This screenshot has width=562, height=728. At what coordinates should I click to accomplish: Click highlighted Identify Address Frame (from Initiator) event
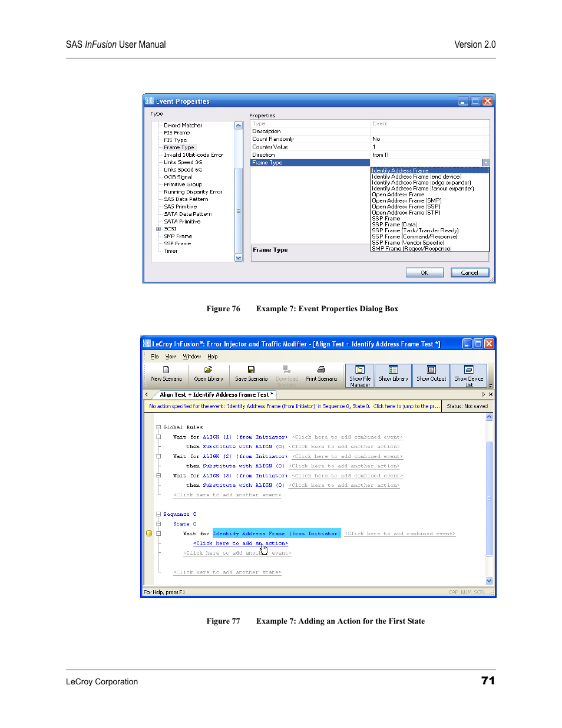coord(276,533)
